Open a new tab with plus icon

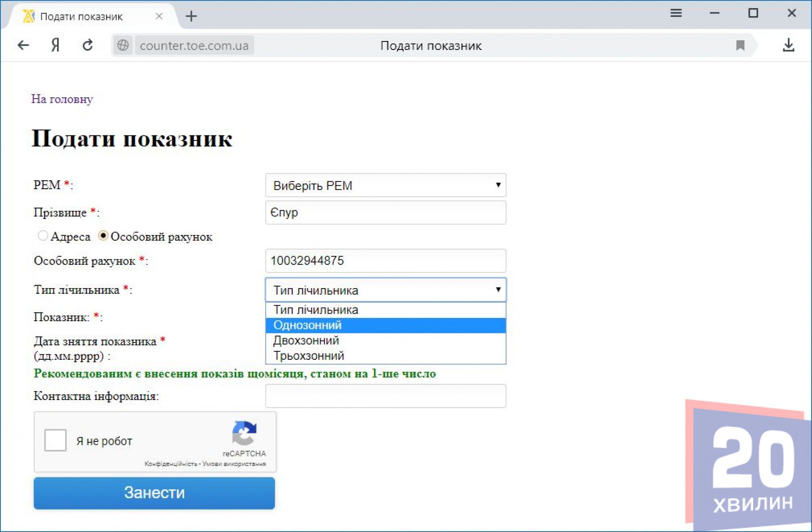(x=191, y=16)
